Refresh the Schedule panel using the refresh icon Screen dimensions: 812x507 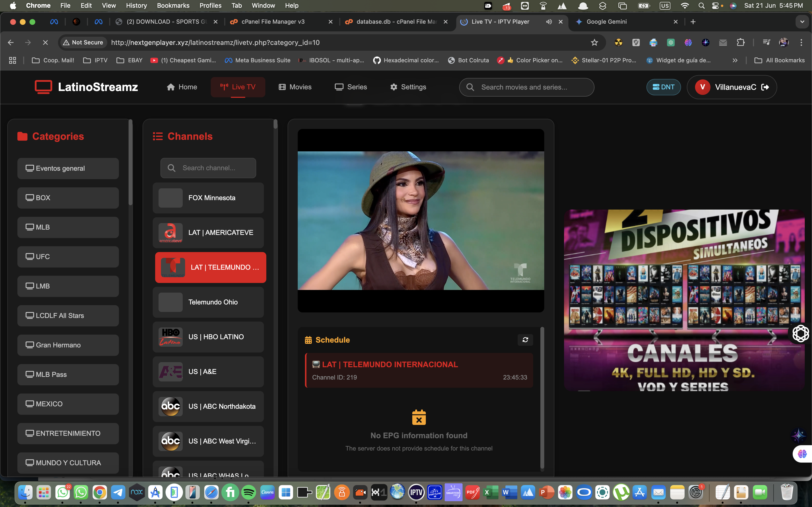point(525,340)
